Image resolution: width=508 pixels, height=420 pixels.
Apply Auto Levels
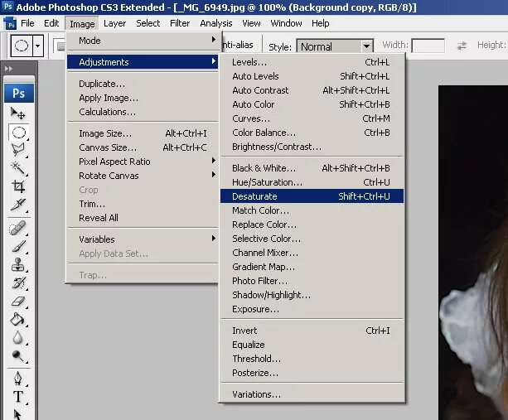[x=312, y=76]
